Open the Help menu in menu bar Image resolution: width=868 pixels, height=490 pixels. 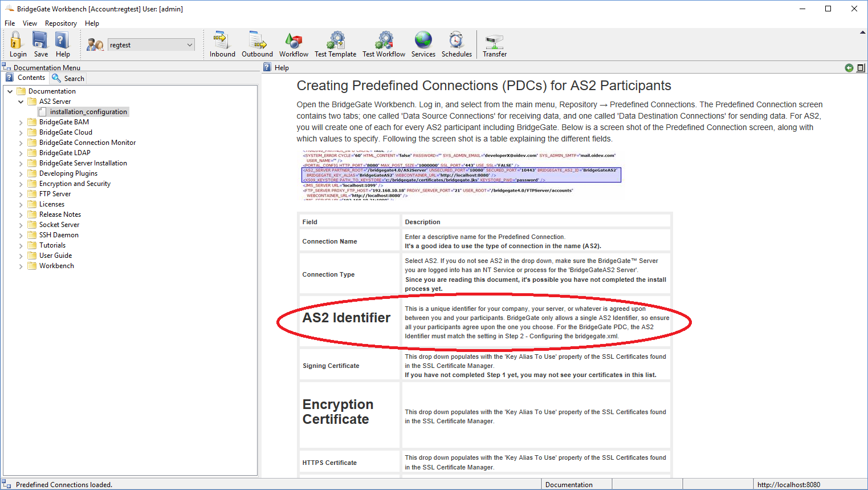click(92, 23)
